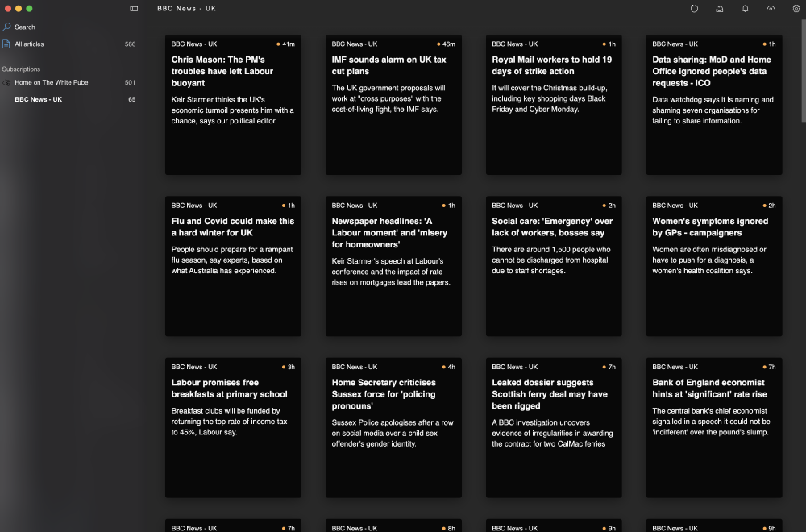Mark all read using the checkmark inbox icon
Screen dimensions: 806x532
pyautogui.click(x=719, y=8)
